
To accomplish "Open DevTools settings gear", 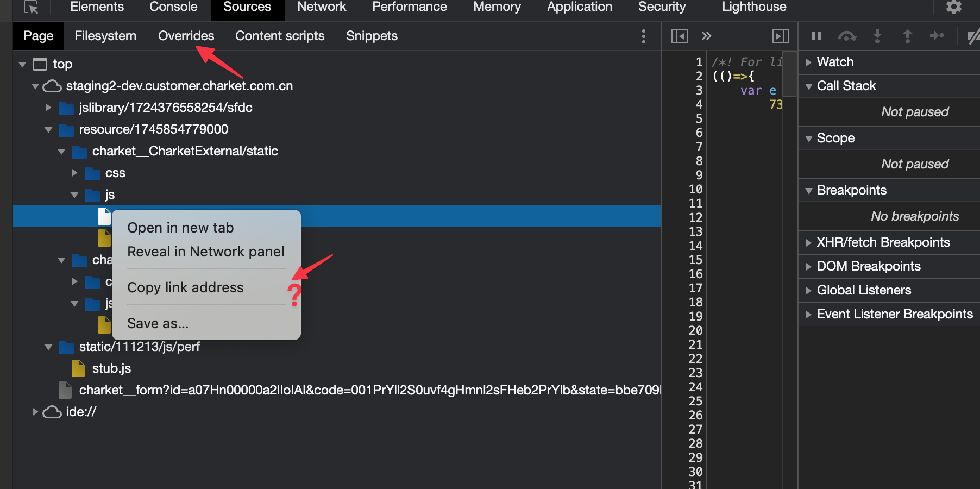I will click(954, 7).
